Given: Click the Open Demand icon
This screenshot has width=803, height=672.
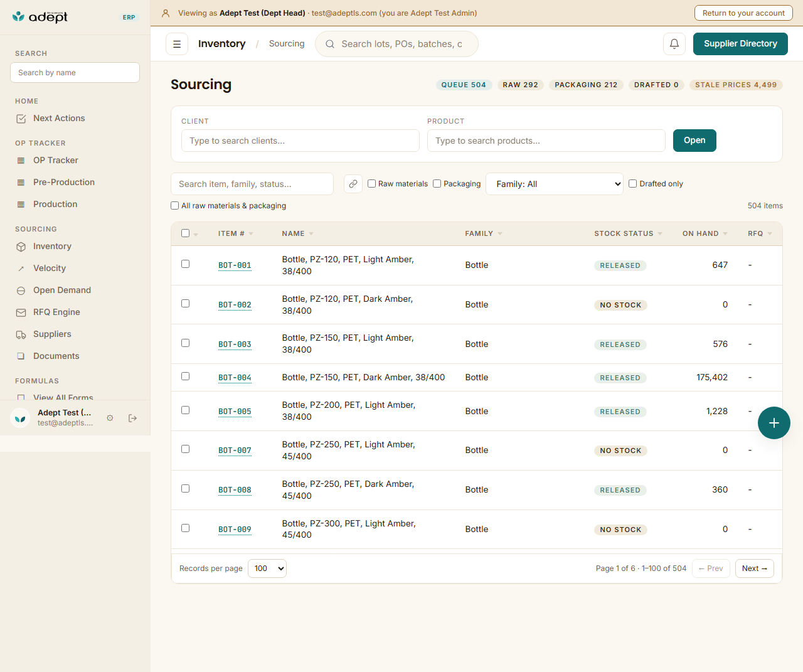Looking at the screenshot, I should pos(21,291).
